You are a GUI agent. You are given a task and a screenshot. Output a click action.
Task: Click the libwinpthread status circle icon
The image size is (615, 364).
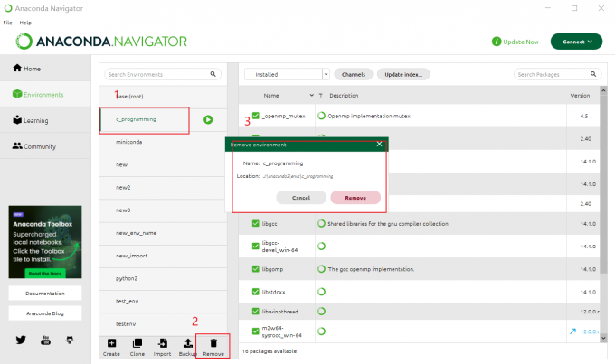click(x=321, y=311)
